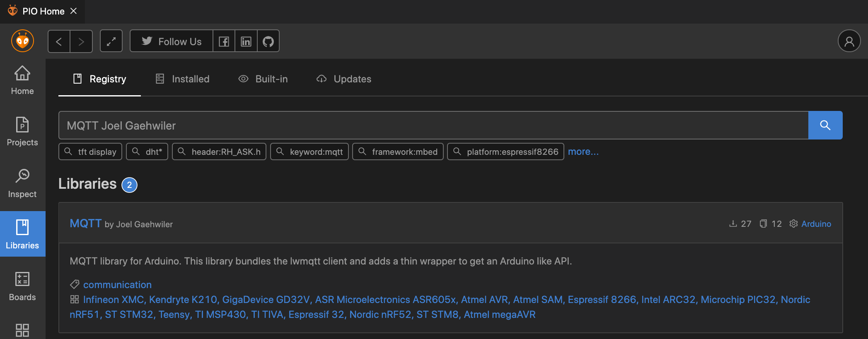Screen dimensions: 868x339
Task: Open Boards in the sidebar
Action: point(22,286)
